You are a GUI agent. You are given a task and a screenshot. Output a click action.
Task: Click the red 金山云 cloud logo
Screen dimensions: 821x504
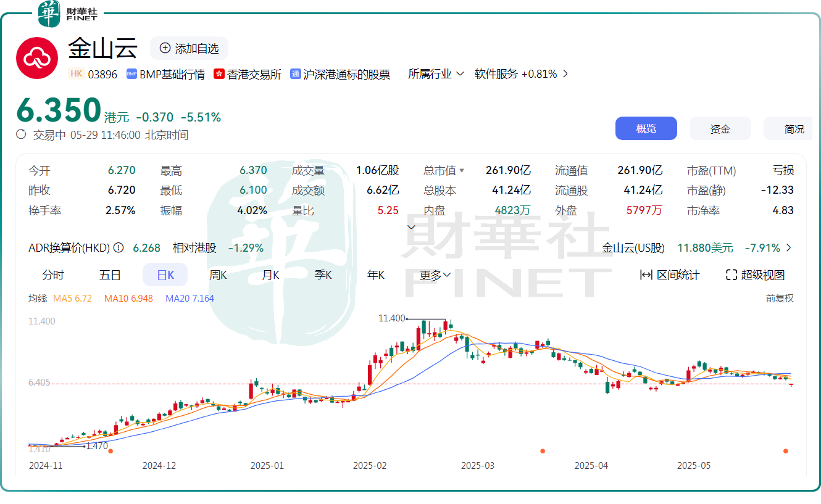click(37, 57)
